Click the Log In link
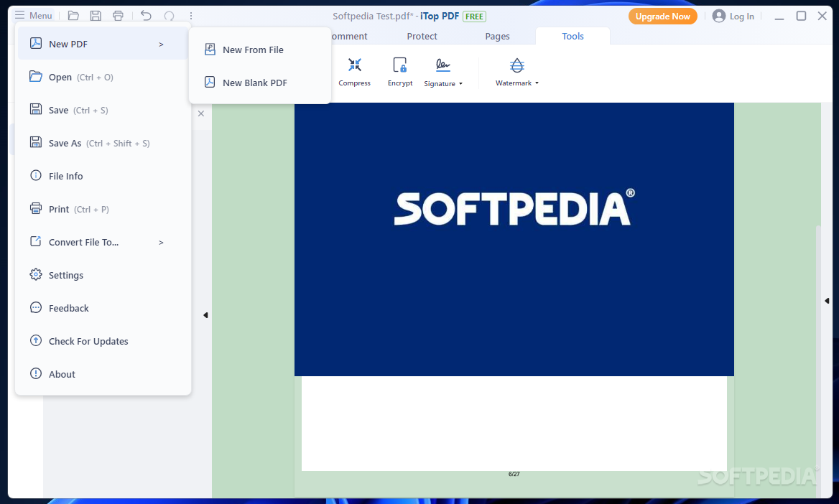The width and height of the screenshot is (839, 504). (741, 16)
